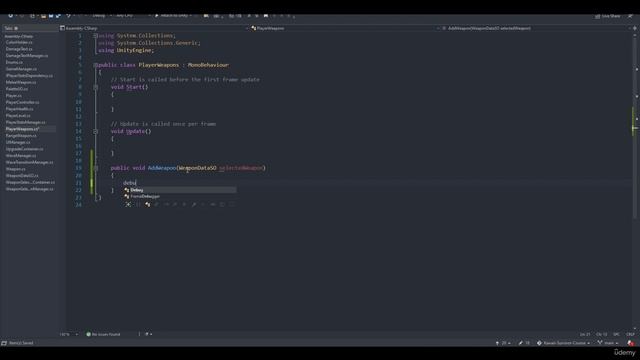Open PlayerController.cs in the tabs list
The height and width of the screenshot is (360, 640).
pos(23,102)
